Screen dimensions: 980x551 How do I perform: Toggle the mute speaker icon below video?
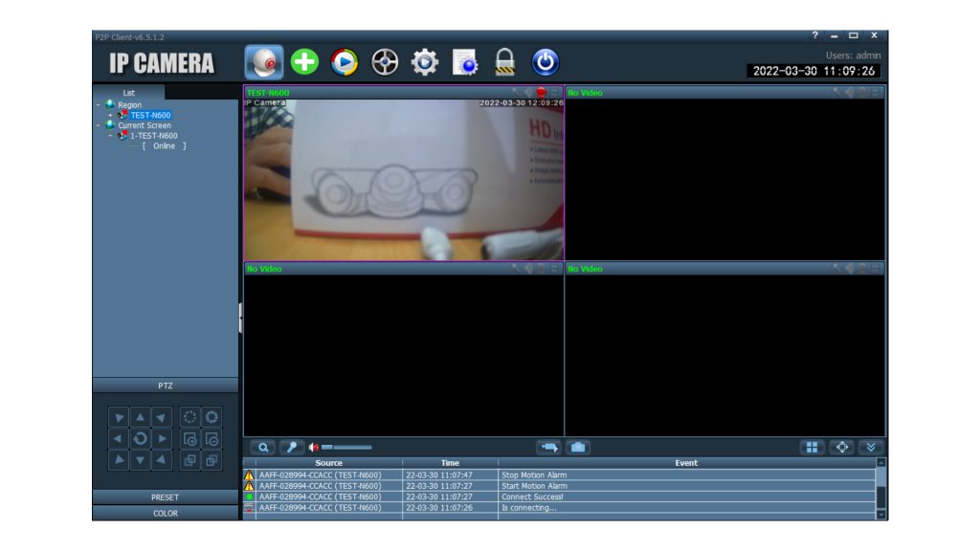click(313, 448)
